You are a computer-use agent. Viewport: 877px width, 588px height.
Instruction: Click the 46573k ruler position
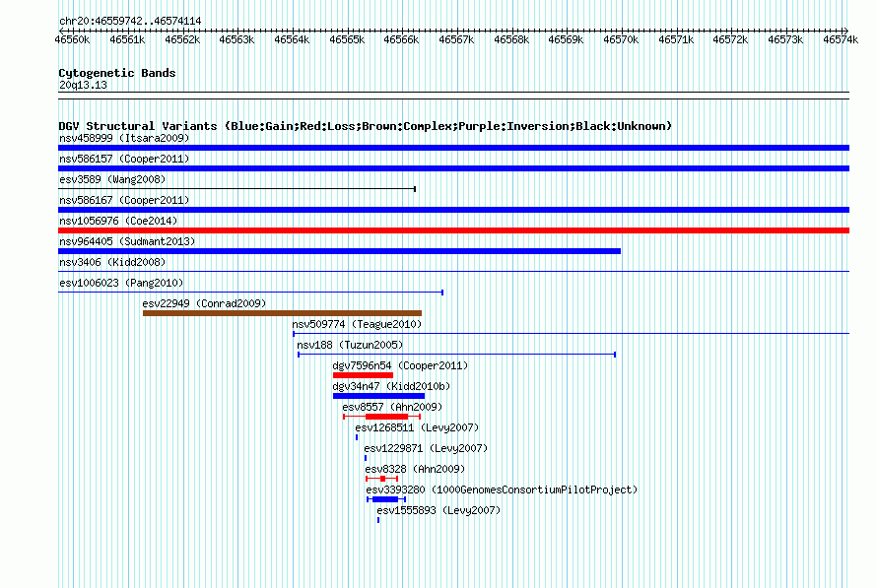pyautogui.click(x=785, y=39)
